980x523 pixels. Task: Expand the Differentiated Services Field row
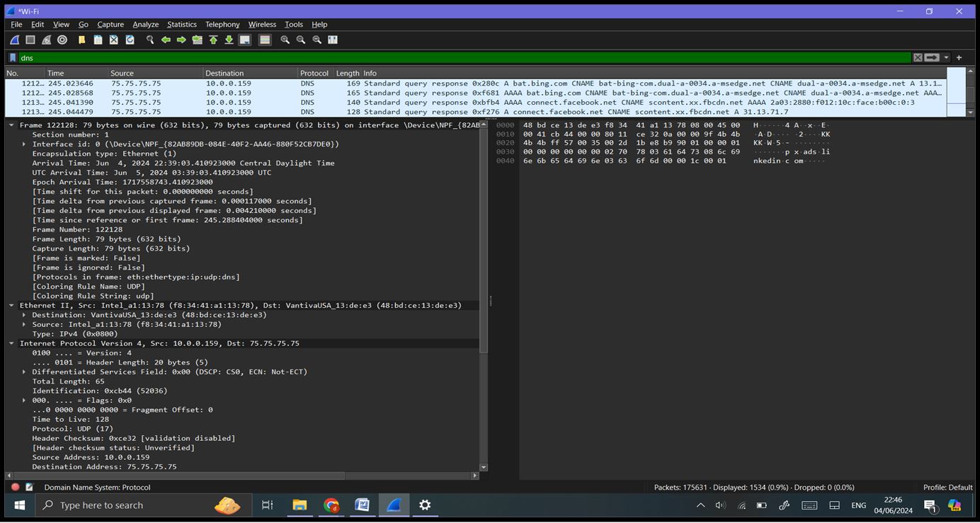tap(24, 372)
